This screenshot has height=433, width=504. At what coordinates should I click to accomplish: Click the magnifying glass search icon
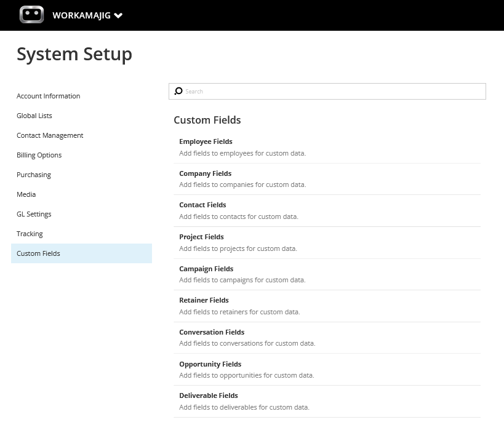pyautogui.click(x=178, y=91)
